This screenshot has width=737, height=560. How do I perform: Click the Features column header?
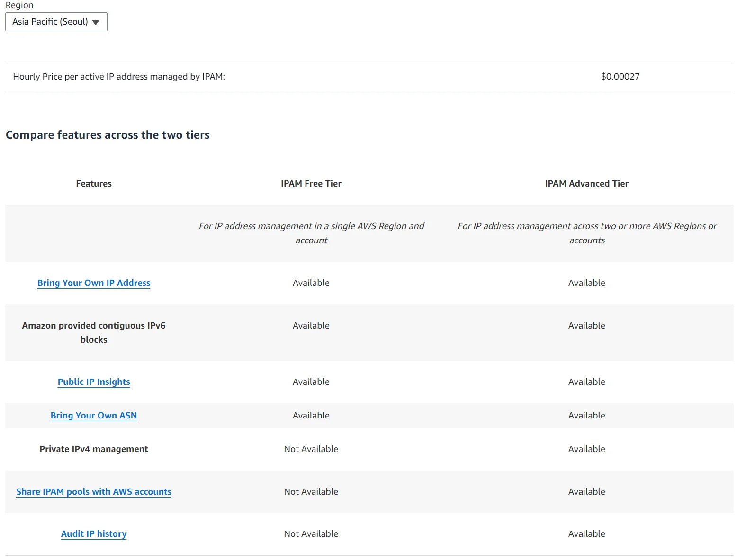click(94, 183)
